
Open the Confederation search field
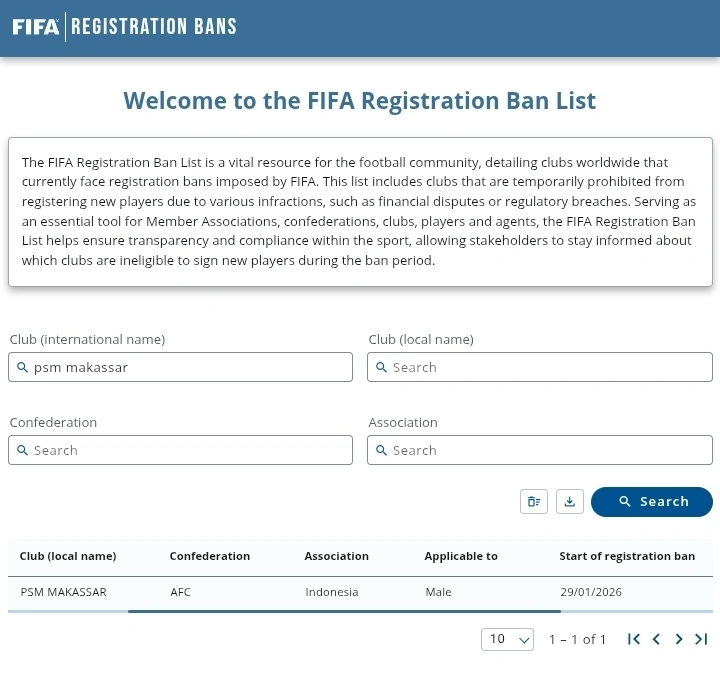(180, 450)
